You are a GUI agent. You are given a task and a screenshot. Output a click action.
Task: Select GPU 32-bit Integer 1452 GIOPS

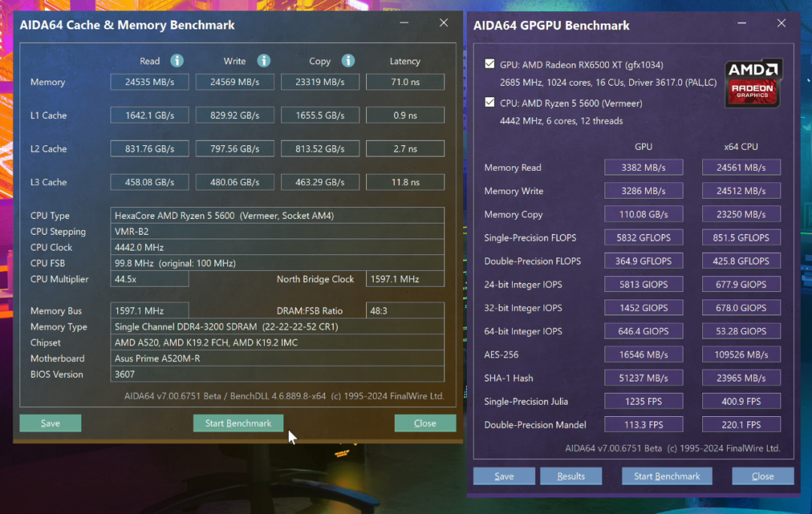(x=644, y=307)
